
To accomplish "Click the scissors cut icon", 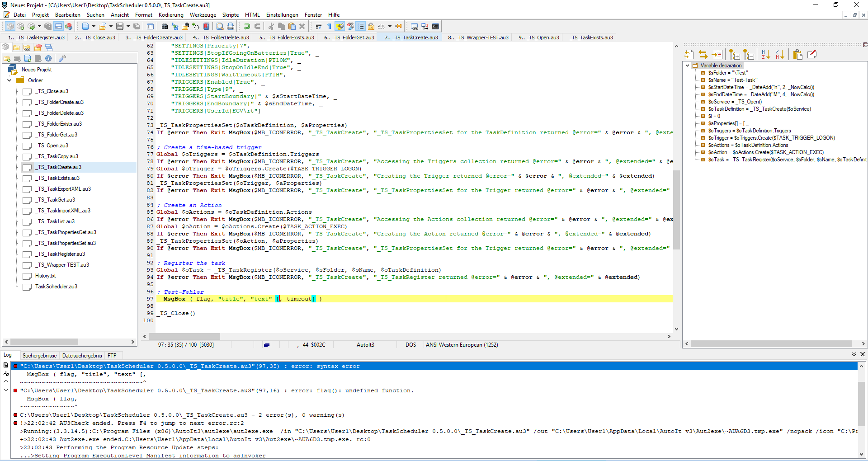I will (x=271, y=27).
